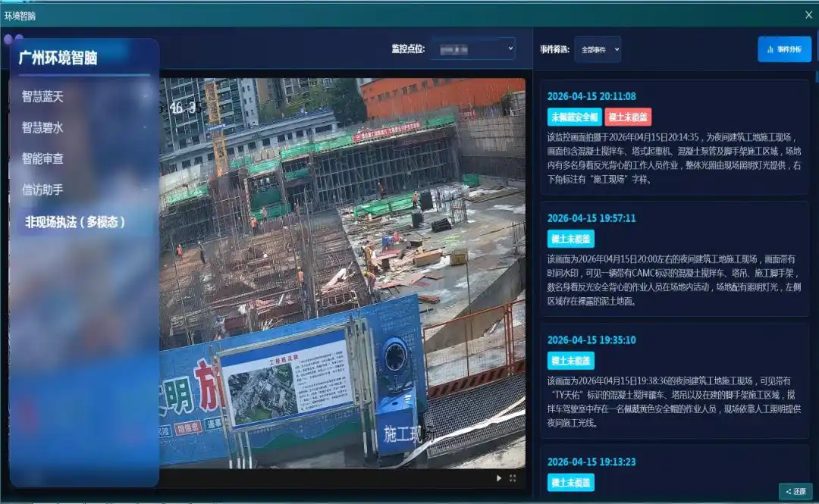Screen dimensions: 819x504
Task: Open 信访助手 menu item
Action: pyautogui.click(x=42, y=189)
